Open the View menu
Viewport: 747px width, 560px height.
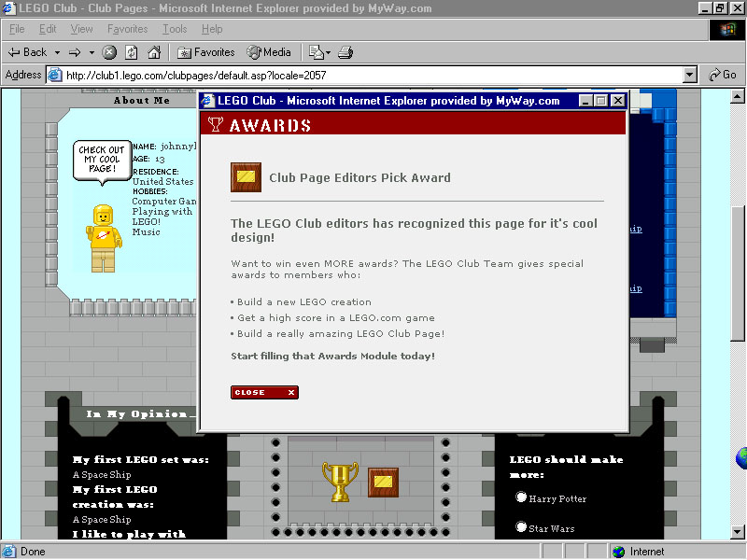click(81, 29)
